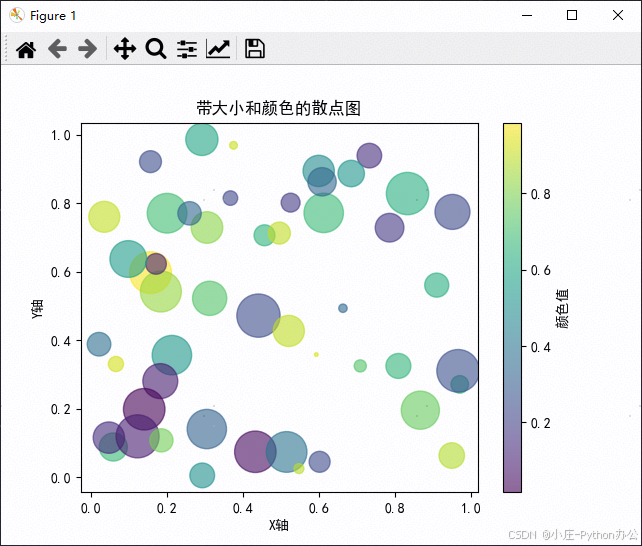Click the 0.6 tick label on the colorbar
The image size is (642, 546).
pos(540,271)
